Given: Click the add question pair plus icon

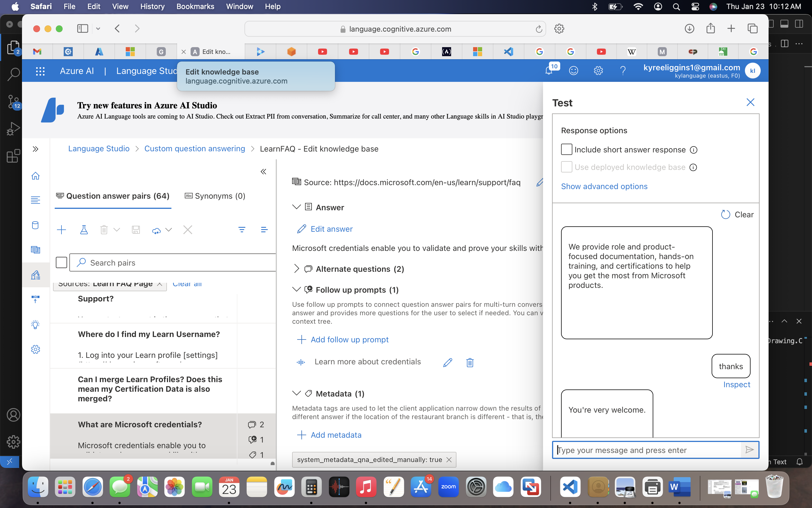Looking at the screenshot, I should click(x=61, y=230).
